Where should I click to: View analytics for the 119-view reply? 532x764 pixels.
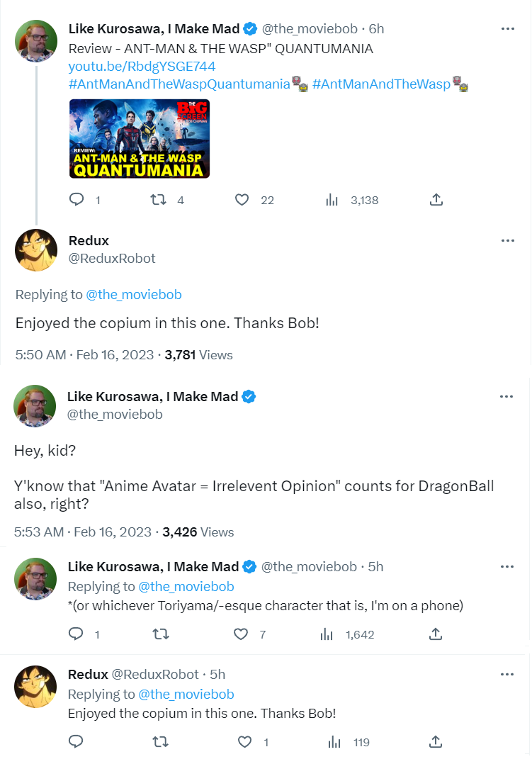[x=329, y=742]
